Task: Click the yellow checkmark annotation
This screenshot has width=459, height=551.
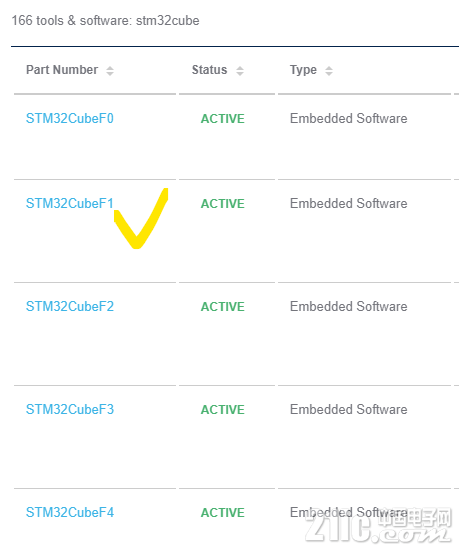Action: click(141, 219)
